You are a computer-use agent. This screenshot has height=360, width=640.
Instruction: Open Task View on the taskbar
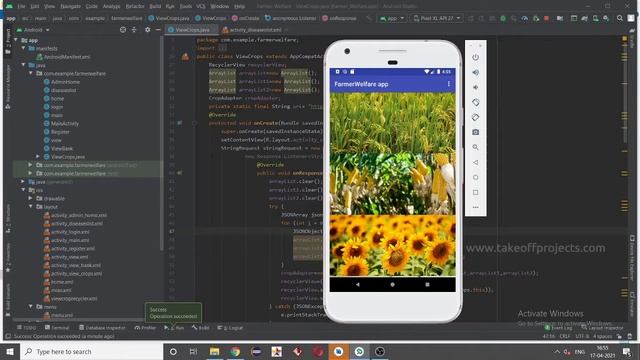pyautogui.click(x=193, y=351)
